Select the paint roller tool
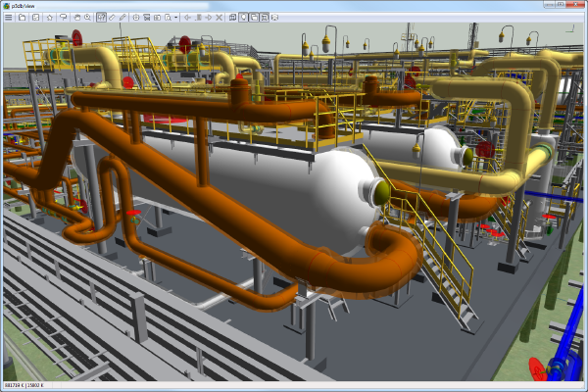This screenshot has width=588, height=392. tap(63, 18)
